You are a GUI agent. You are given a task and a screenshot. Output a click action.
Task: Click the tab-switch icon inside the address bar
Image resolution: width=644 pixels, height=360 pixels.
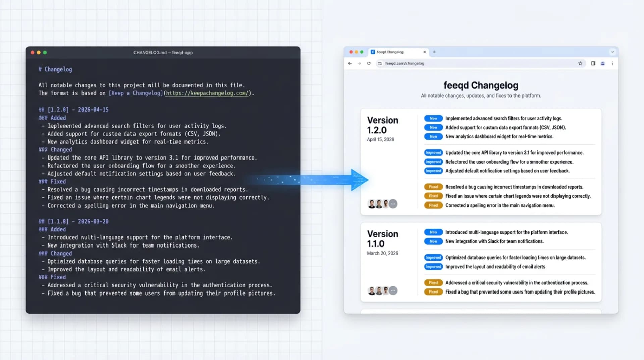click(380, 63)
